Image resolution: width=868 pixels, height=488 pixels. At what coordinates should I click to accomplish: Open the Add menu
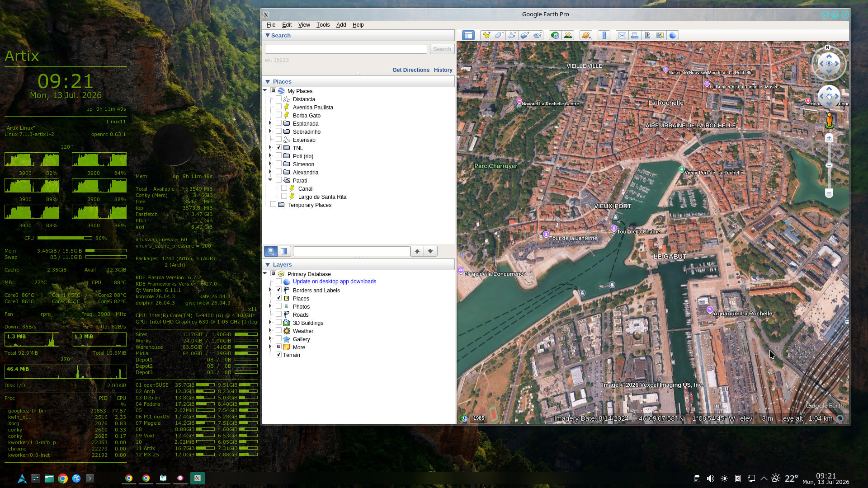click(x=341, y=25)
